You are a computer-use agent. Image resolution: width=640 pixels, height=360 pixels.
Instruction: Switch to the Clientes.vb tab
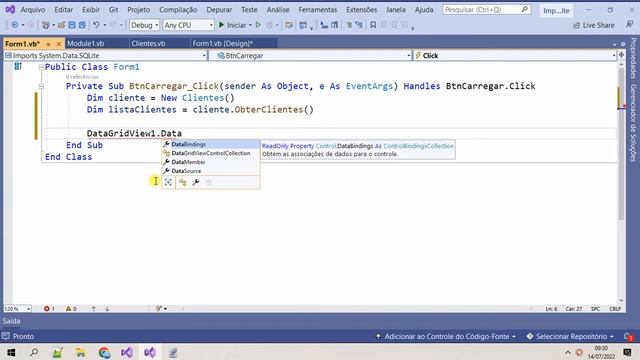coord(148,43)
